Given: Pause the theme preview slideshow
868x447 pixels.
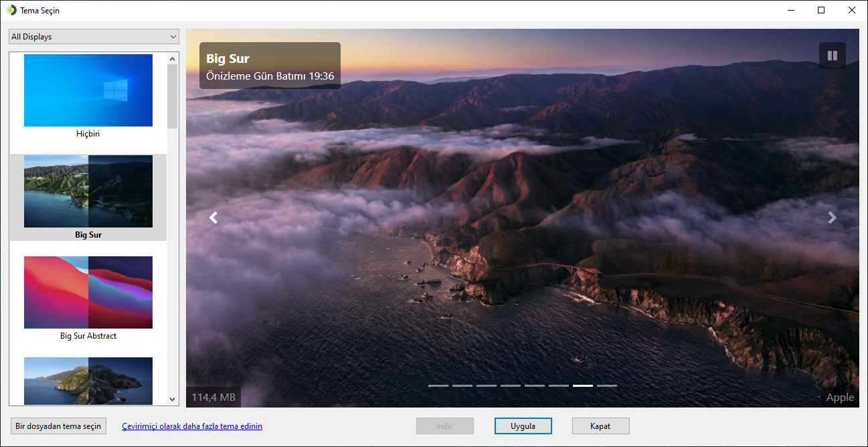Looking at the screenshot, I should (832, 56).
